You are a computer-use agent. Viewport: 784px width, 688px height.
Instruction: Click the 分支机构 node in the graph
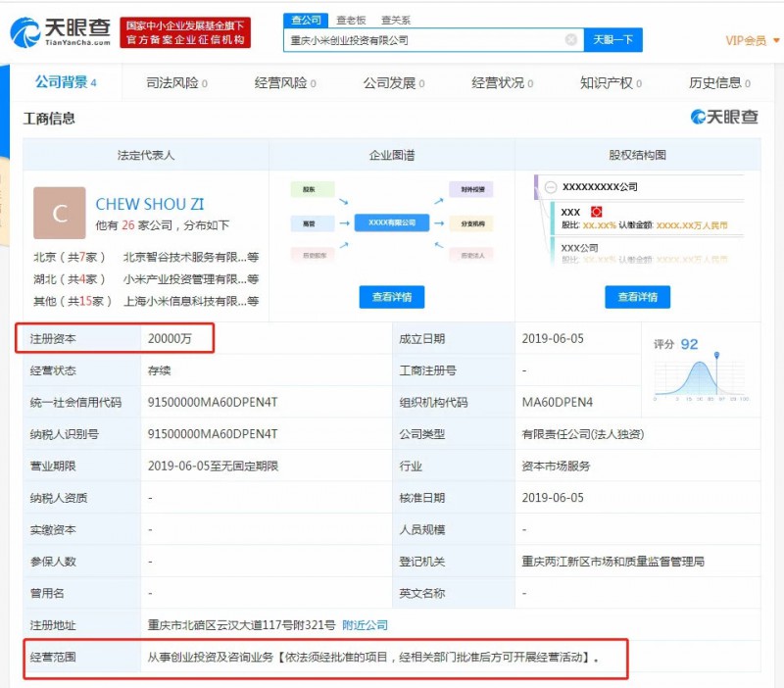(x=471, y=223)
